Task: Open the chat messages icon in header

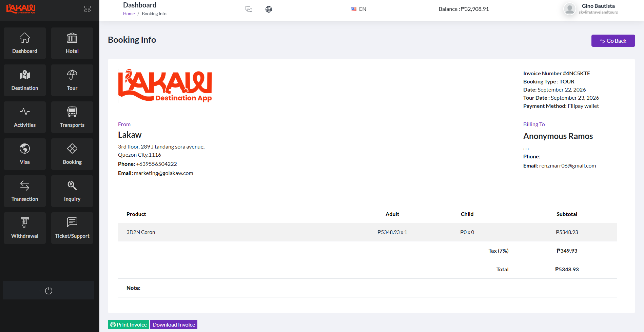Action: tap(249, 9)
